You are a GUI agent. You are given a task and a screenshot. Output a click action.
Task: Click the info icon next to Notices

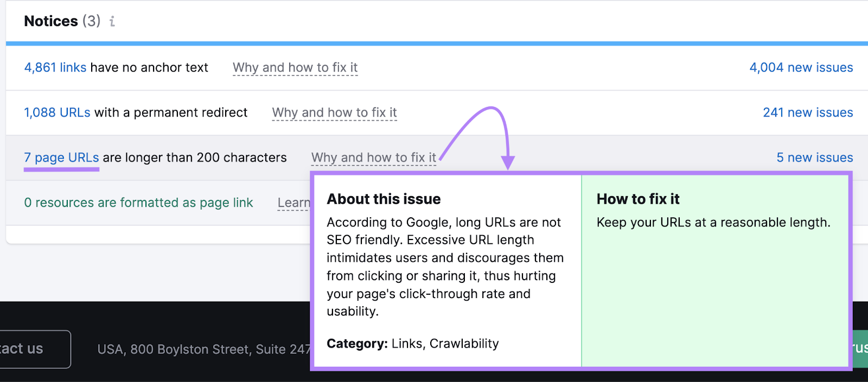point(112,21)
